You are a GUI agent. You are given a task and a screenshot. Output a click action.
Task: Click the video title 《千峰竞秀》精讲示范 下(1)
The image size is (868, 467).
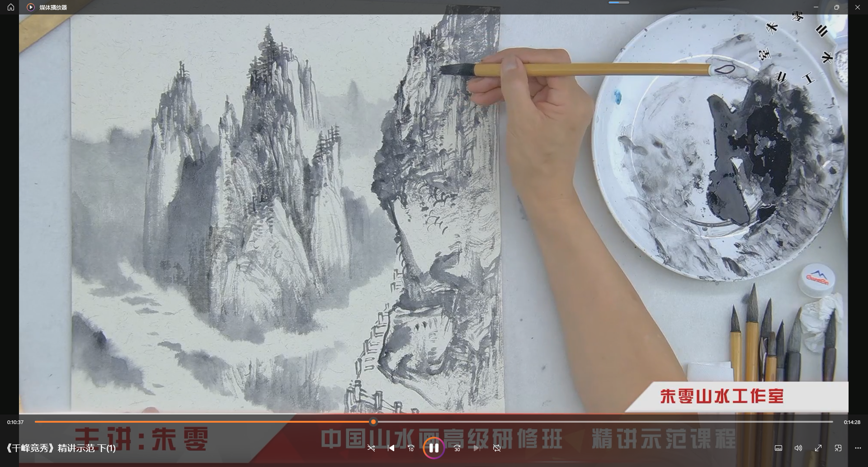point(61,448)
